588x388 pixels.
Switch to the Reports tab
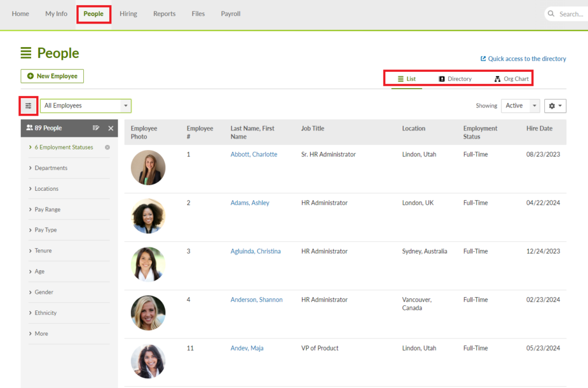pos(164,13)
